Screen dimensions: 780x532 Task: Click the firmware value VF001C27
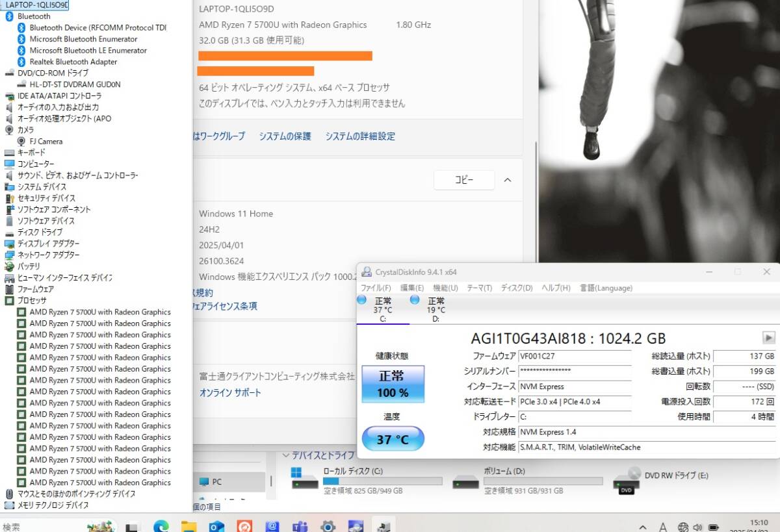(575, 356)
